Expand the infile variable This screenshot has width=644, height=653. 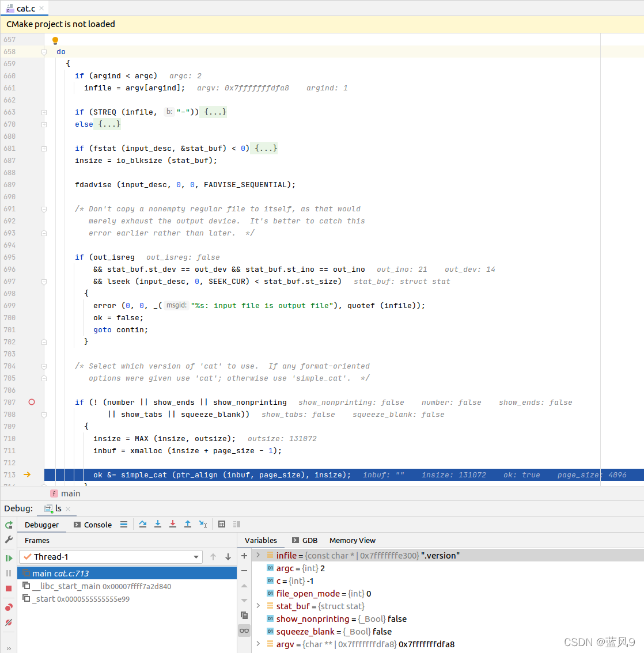258,555
